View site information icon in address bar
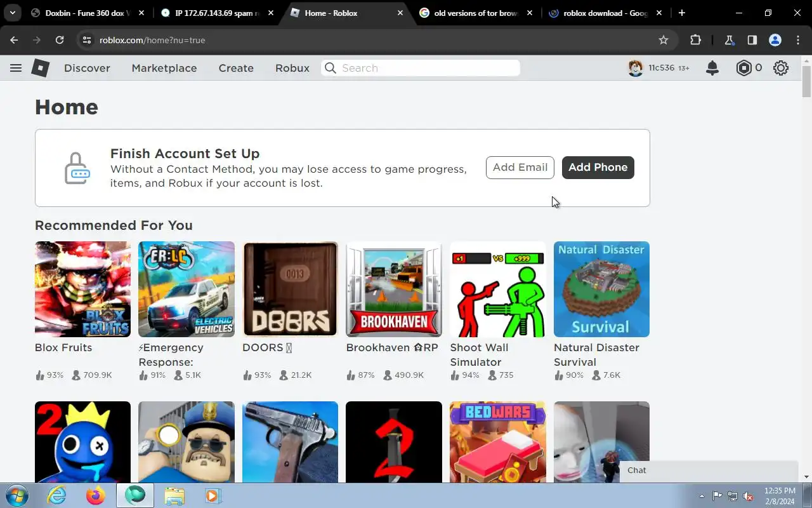The image size is (812, 508). click(x=88, y=40)
